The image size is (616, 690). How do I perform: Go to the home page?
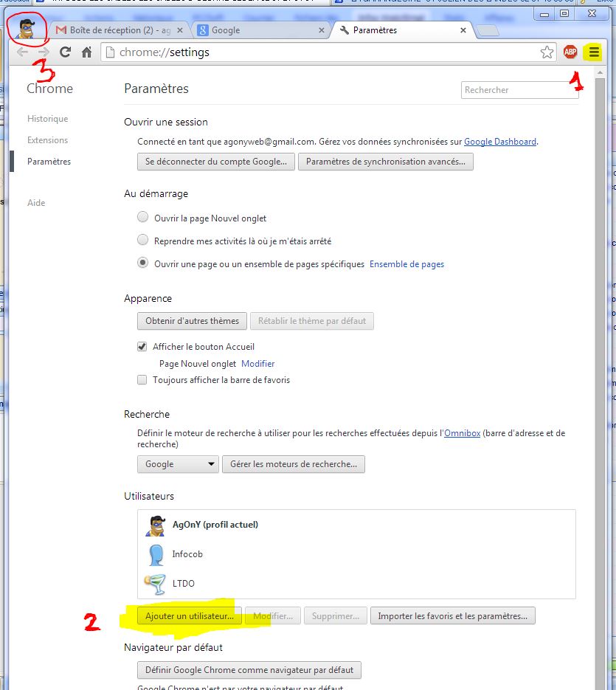[86, 52]
